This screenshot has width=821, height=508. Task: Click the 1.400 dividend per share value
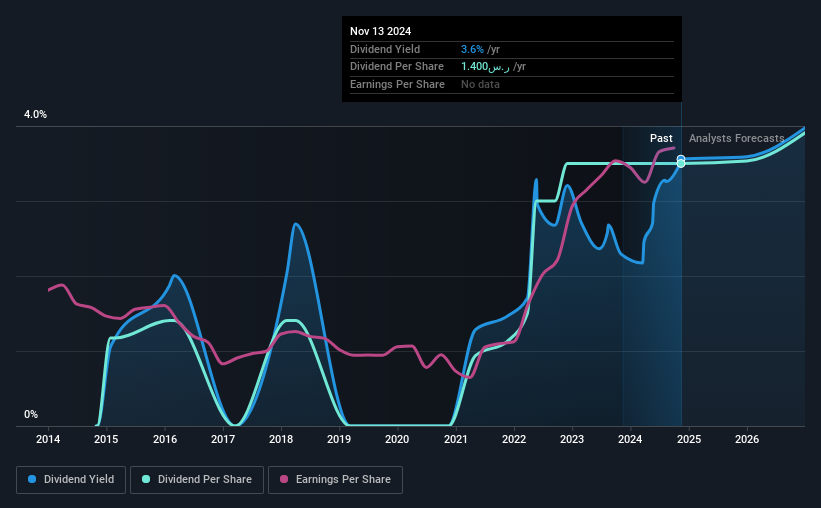(x=485, y=67)
